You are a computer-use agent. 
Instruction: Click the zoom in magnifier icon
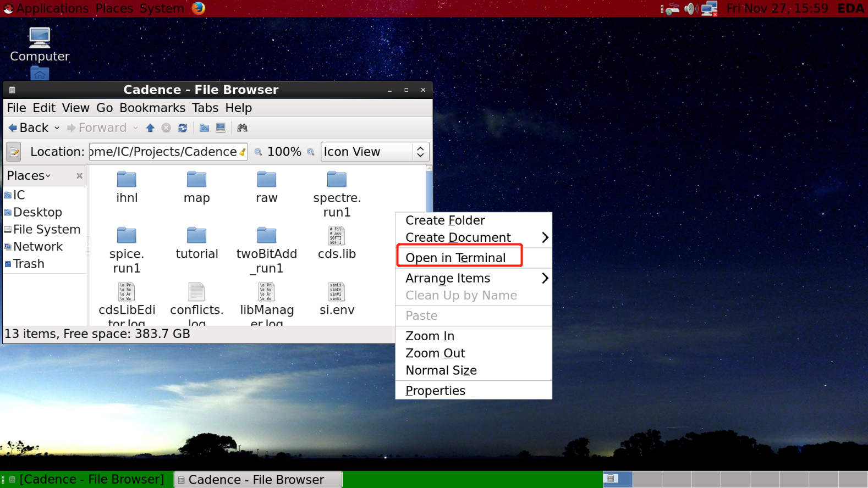tap(311, 152)
